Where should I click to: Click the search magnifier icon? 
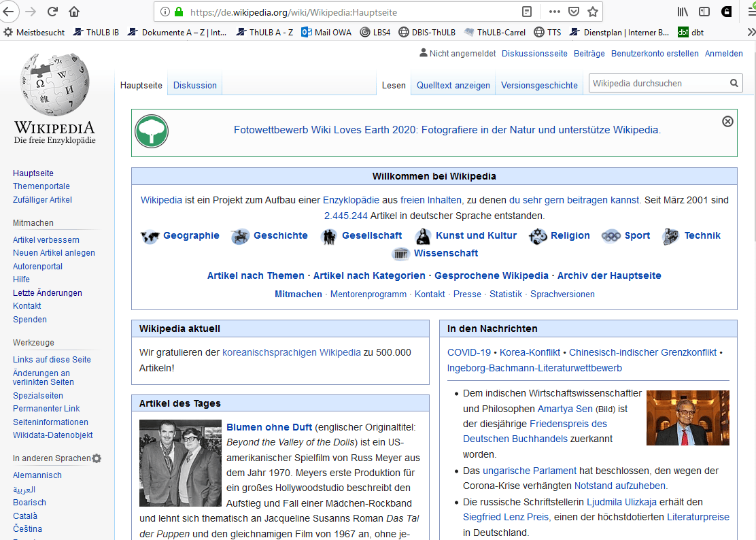click(x=734, y=83)
